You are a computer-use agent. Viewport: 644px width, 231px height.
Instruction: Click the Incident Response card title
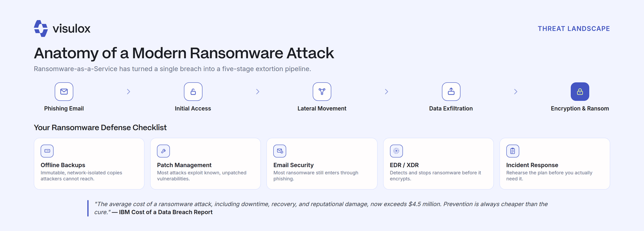(532, 165)
